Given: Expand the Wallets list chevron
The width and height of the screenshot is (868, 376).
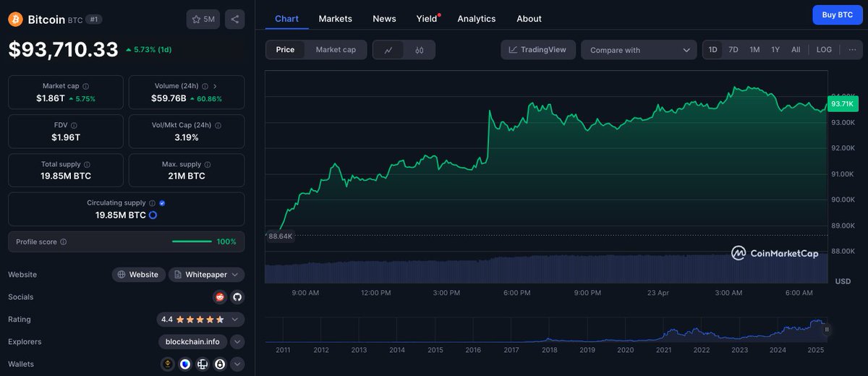Looking at the screenshot, I should (x=237, y=364).
